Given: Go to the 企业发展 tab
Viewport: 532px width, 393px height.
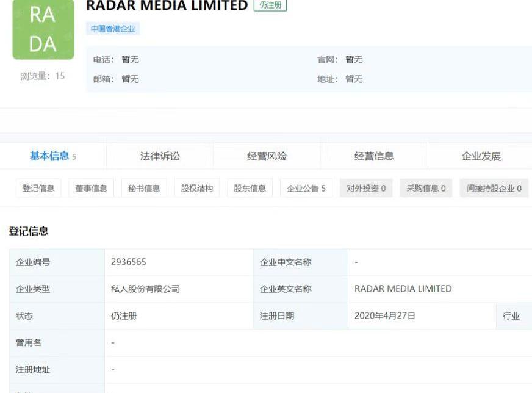Looking at the screenshot, I should (481, 156).
